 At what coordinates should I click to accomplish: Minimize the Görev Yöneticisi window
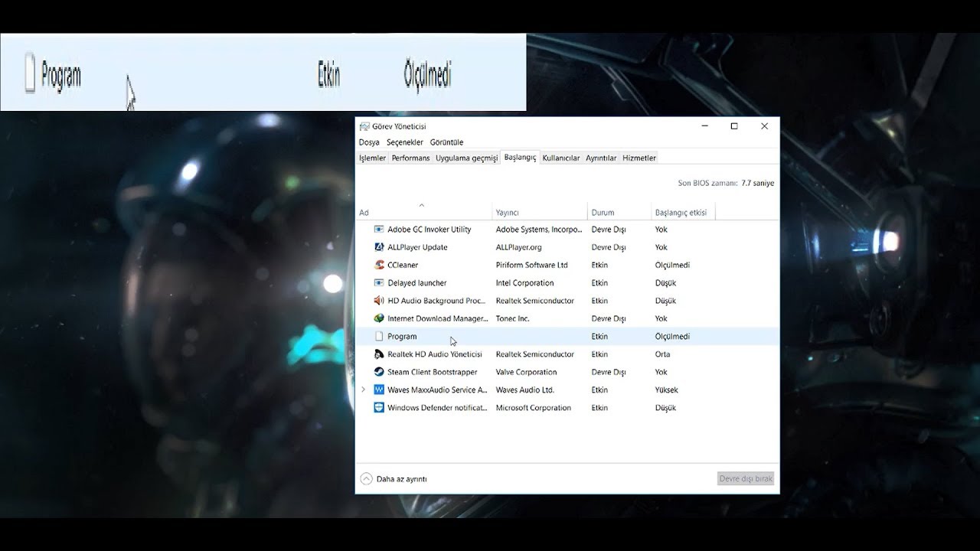tap(704, 126)
